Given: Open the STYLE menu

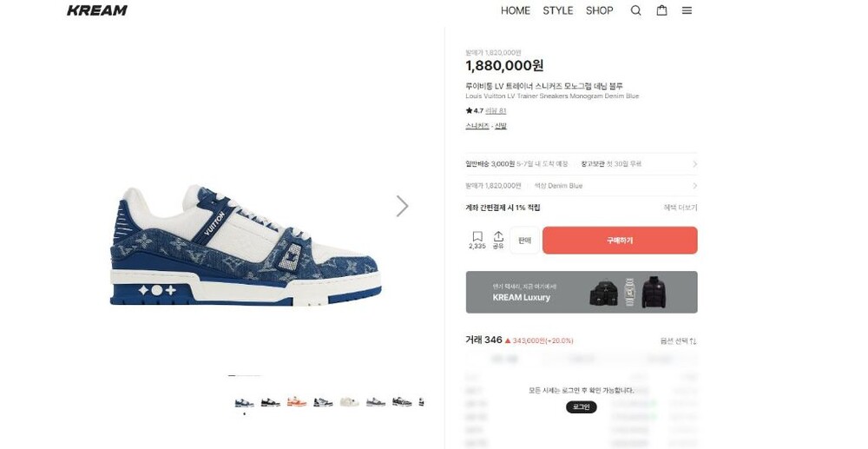Looking at the screenshot, I should [x=557, y=10].
